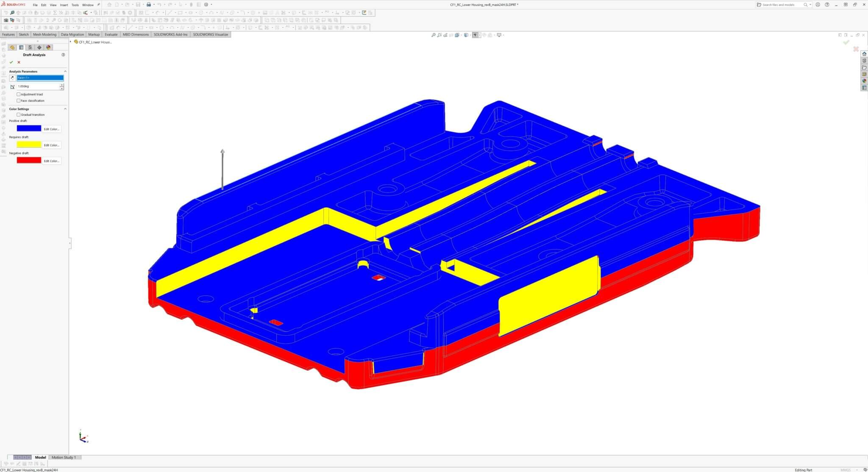Image resolution: width=868 pixels, height=472 pixels.
Task: Click the Print icon in the toolbar
Action: click(x=148, y=5)
